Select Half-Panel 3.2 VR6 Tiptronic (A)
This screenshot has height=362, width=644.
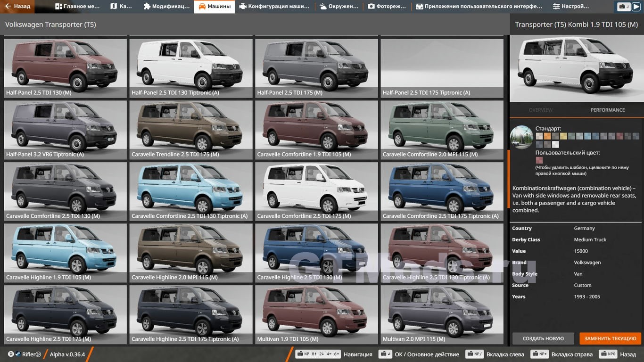[66, 130]
